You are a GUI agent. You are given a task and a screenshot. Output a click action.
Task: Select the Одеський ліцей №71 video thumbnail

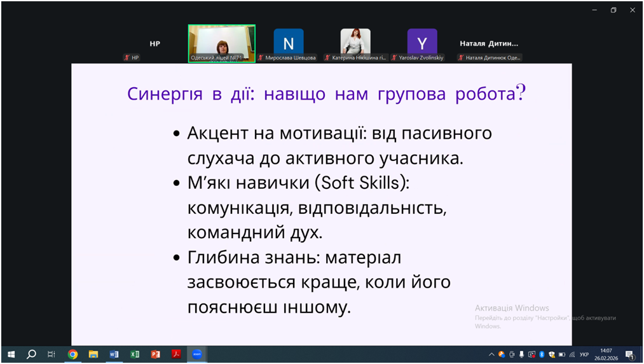(x=221, y=43)
